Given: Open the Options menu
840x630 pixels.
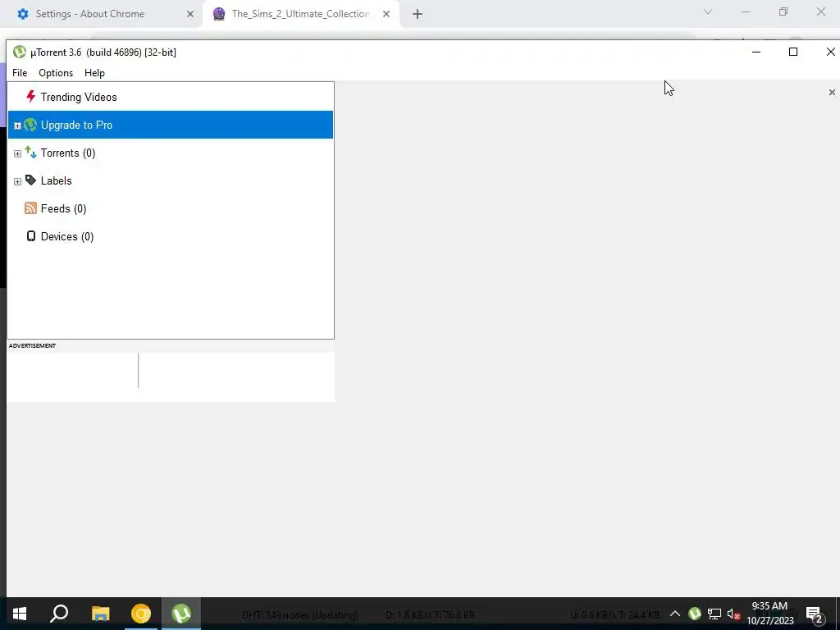Looking at the screenshot, I should 56,73.
